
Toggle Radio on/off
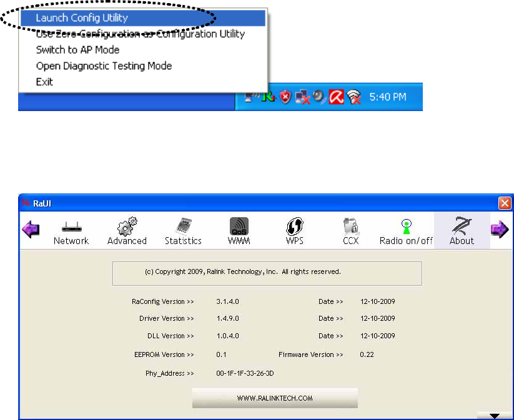point(406,232)
